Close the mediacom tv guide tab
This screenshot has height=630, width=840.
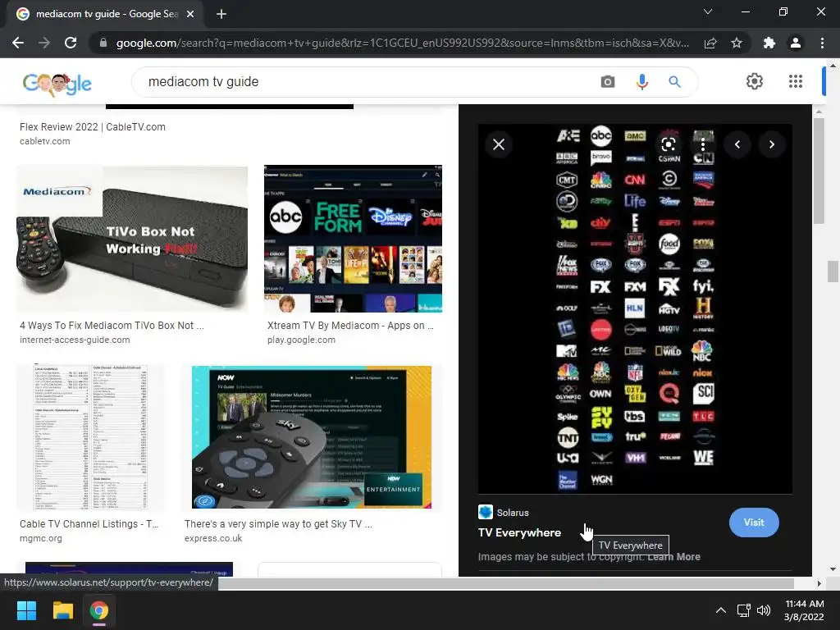click(x=190, y=14)
